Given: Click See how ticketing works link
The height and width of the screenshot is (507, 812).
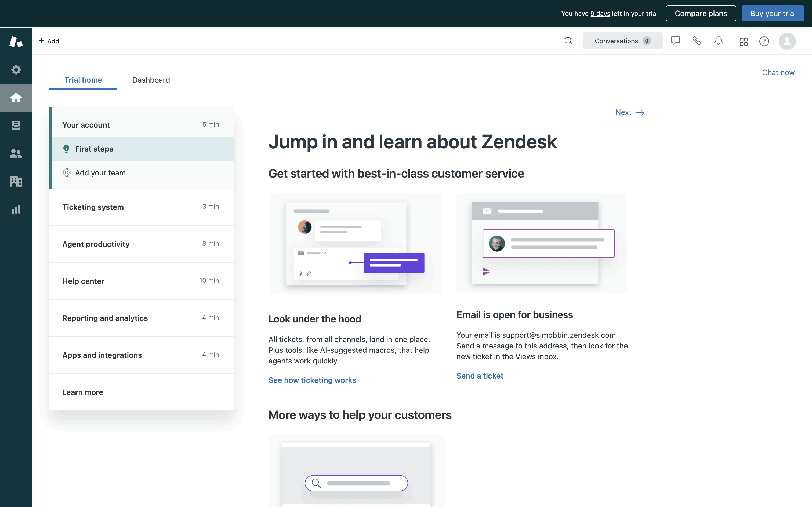Looking at the screenshot, I should (x=312, y=380).
